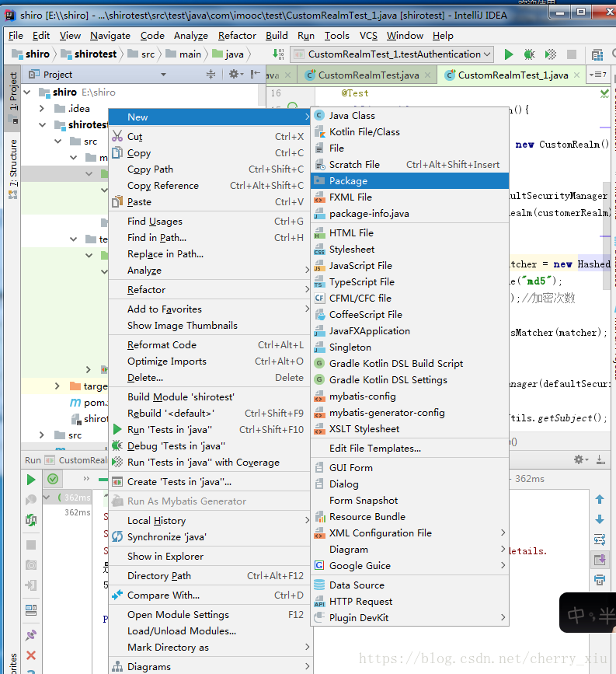The width and height of the screenshot is (616, 674).
Task: Toggle soft-wrap in the console toolbar
Action: pos(600,539)
